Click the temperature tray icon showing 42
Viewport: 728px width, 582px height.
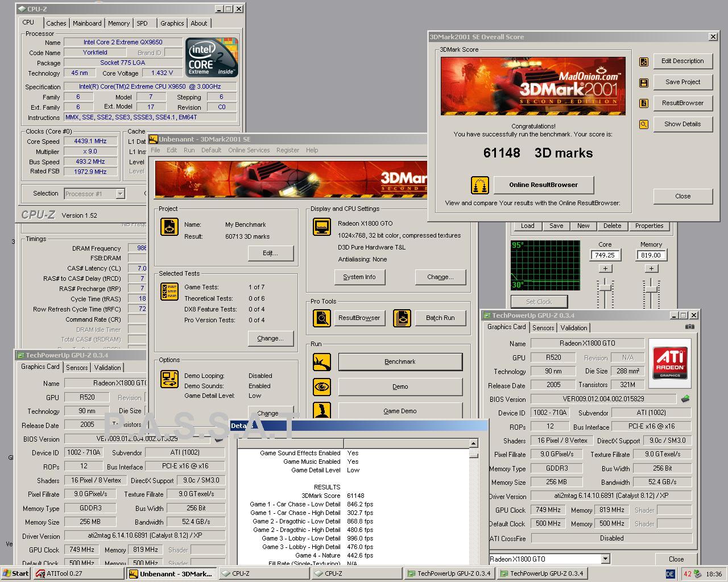[x=687, y=574]
